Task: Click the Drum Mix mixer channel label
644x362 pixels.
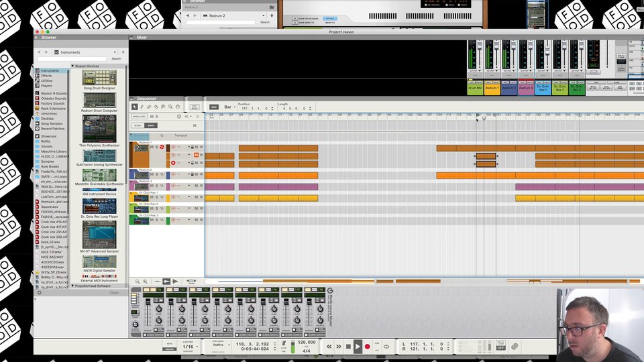Action: [475, 88]
